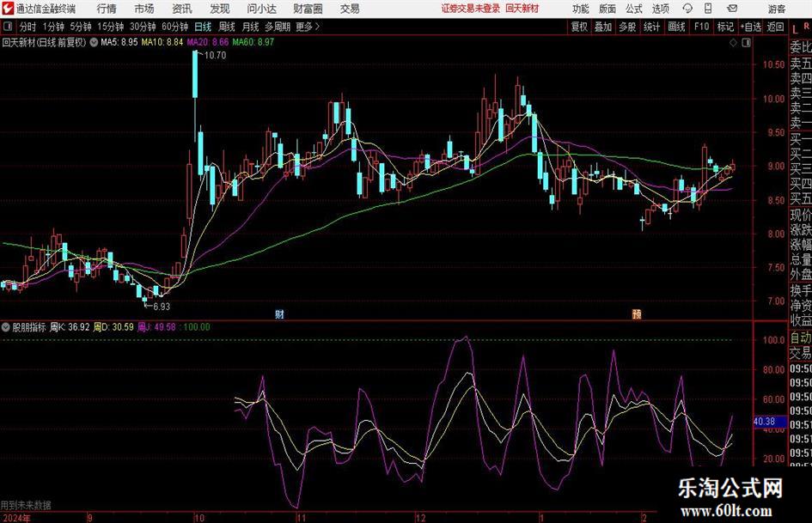This screenshot has width=812, height=523.
Task: Switch to 60分钟 period
Action: pyautogui.click(x=175, y=27)
